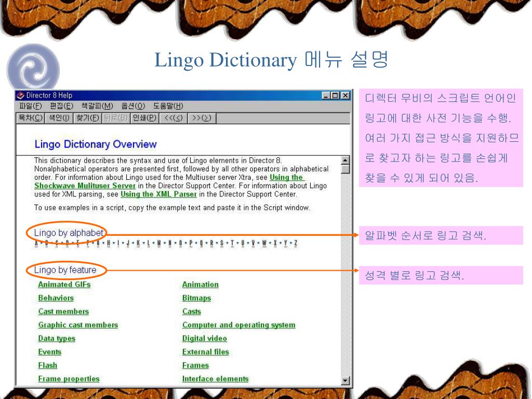
Task: Open the Casts link
Action: 191,311
